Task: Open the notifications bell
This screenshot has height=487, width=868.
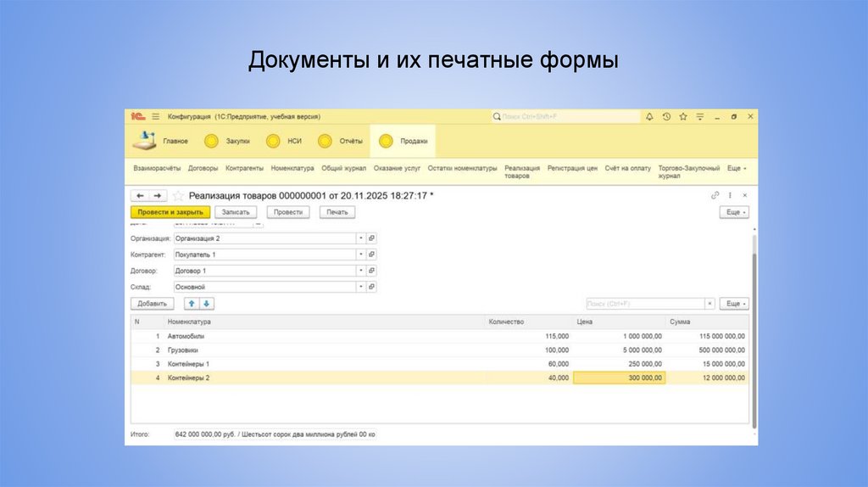Action: (x=649, y=116)
